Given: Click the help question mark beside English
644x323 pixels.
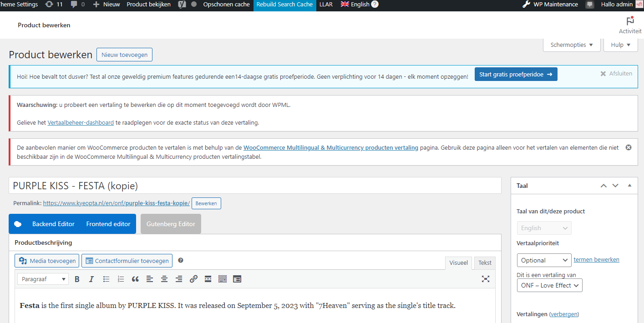Looking at the screenshot, I should click(x=375, y=5).
